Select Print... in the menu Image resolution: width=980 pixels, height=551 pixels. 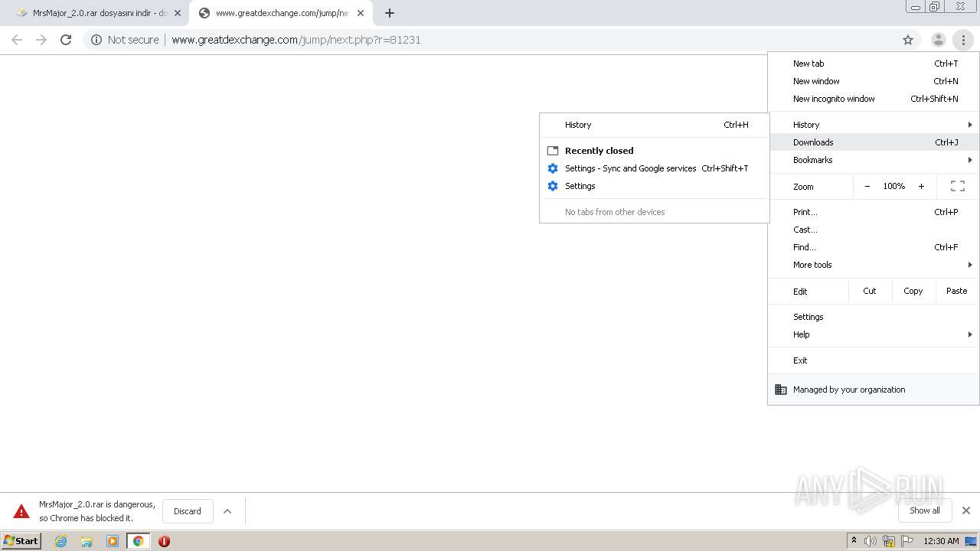pyautogui.click(x=874, y=212)
